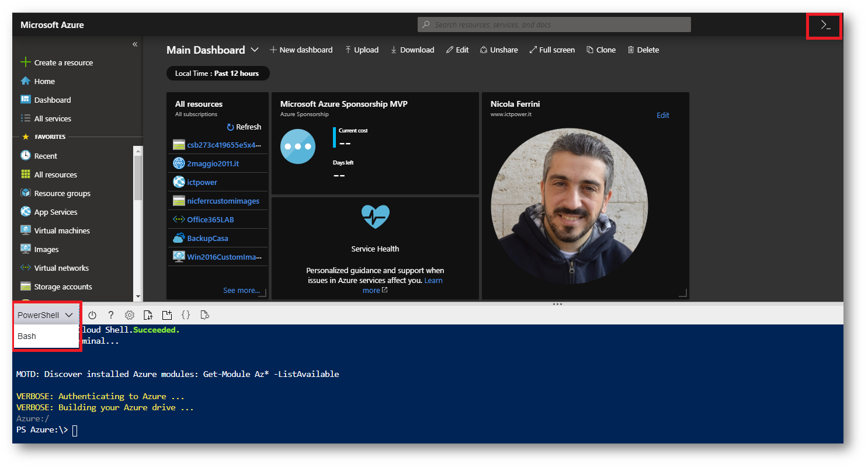The image size is (868, 468).
Task: Click See more in All resources
Action: click(241, 290)
